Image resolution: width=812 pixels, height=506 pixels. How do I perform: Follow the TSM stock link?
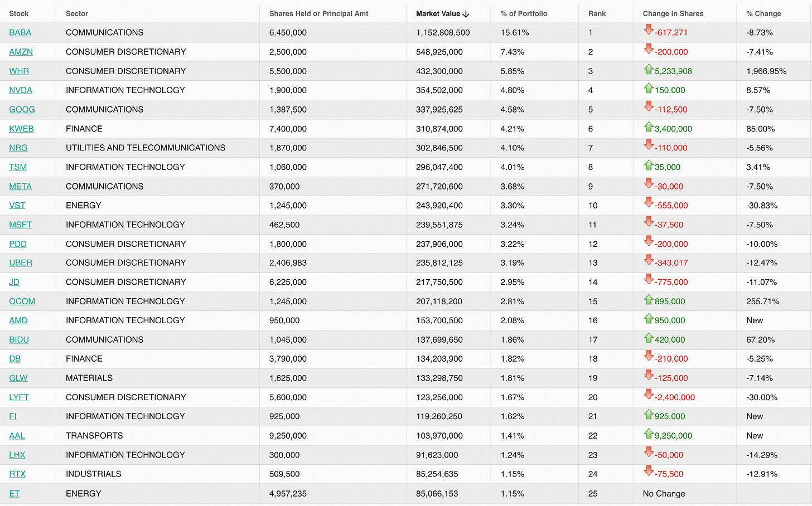pyautogui.click(x=18, y=167)
